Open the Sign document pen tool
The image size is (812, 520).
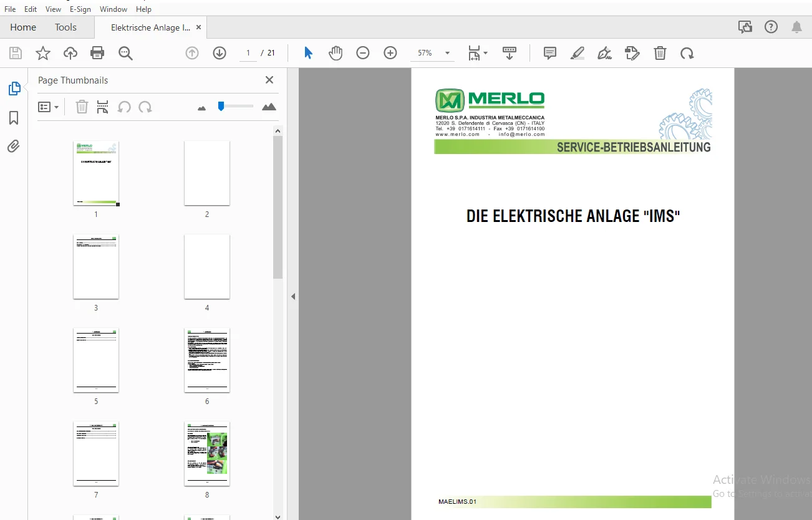pos(604,53)
